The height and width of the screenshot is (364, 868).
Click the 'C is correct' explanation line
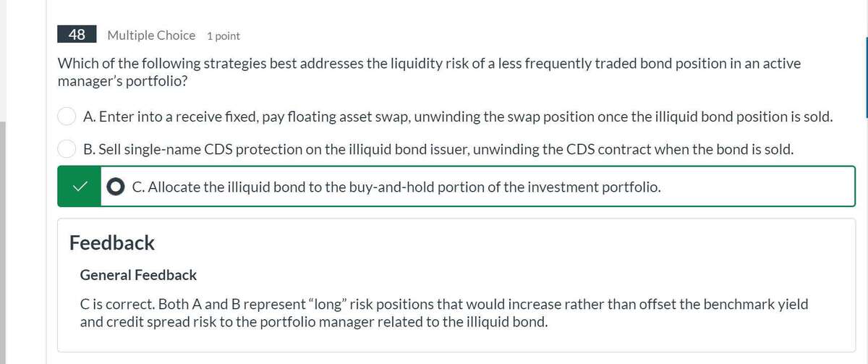click(x=443, y=304)
